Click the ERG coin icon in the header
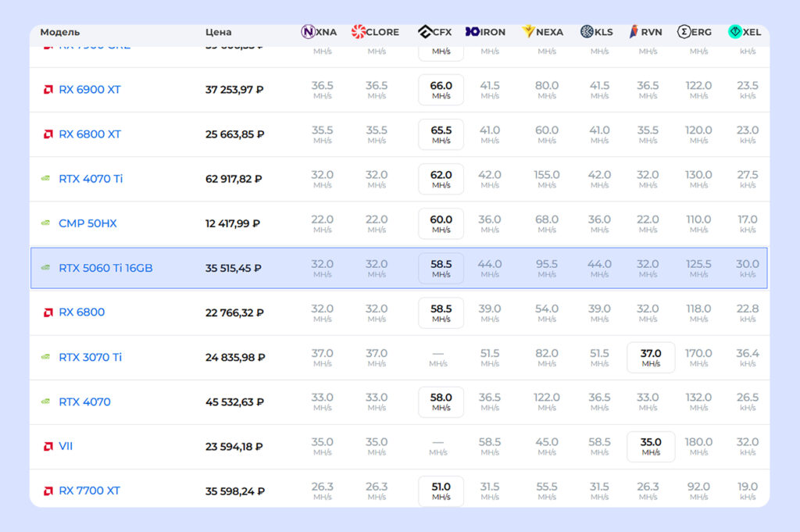 [x=684, y=31]
